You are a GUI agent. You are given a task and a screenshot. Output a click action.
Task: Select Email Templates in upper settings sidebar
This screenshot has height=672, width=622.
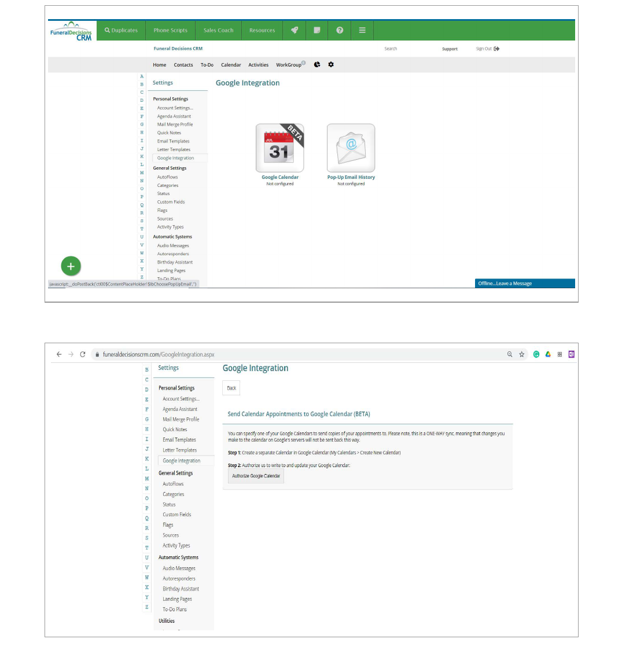click(173, 141)
